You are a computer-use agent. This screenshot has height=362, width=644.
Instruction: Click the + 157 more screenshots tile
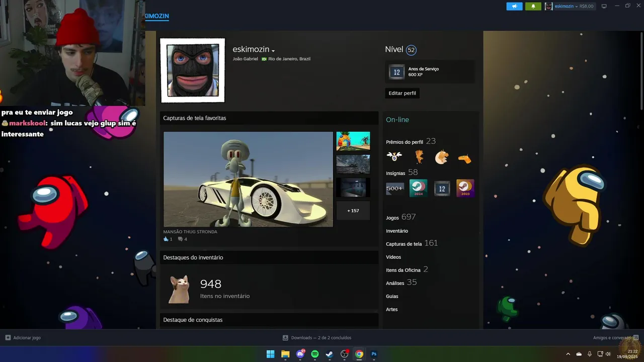[353, 210]
